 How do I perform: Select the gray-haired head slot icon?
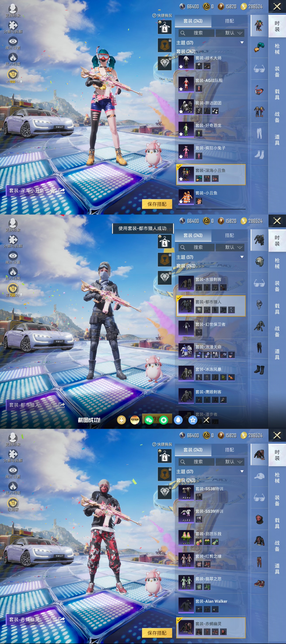click(x=259, y=261)
